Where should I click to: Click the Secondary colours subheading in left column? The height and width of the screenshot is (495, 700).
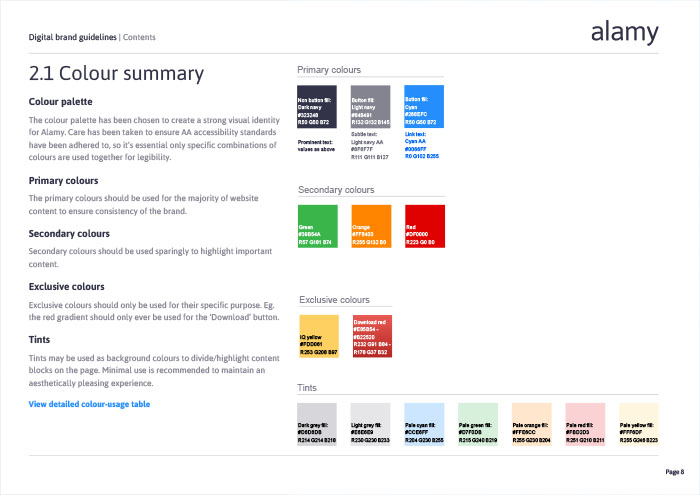(69, 234)
